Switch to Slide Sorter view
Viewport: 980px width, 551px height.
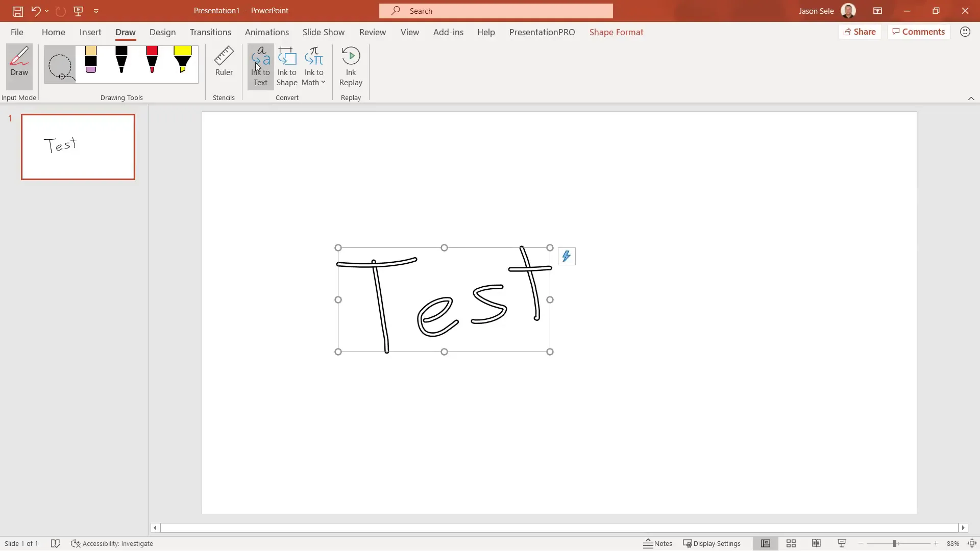point(791,543)
